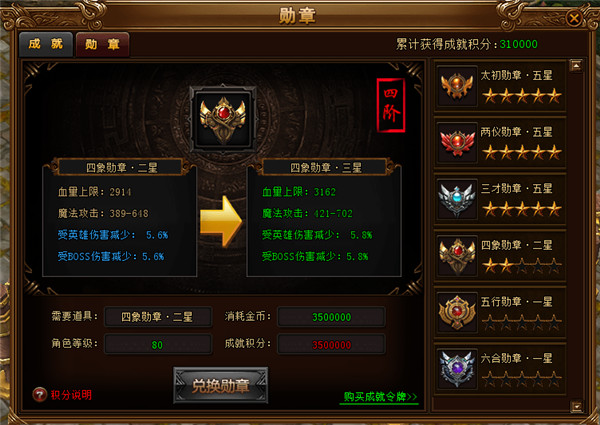
Task: Select the 太初勋章 medal icon
Action: (x=457, y=86)
